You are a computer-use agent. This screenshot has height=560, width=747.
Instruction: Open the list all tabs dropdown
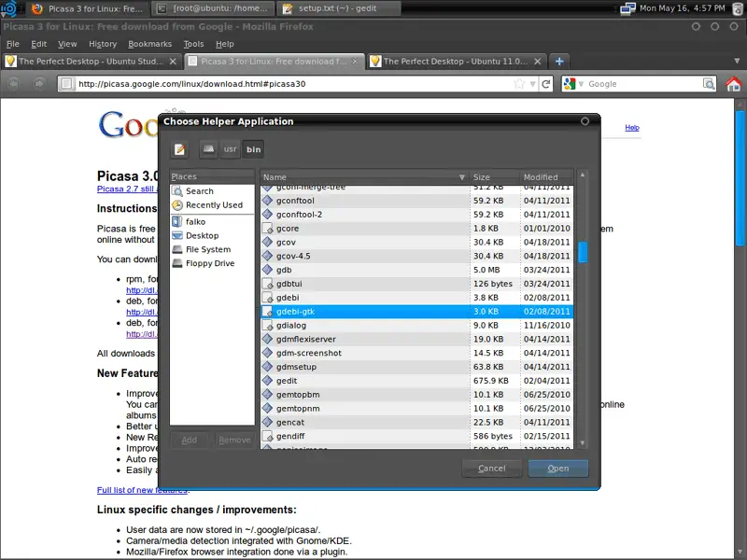[x=737, y=62]
